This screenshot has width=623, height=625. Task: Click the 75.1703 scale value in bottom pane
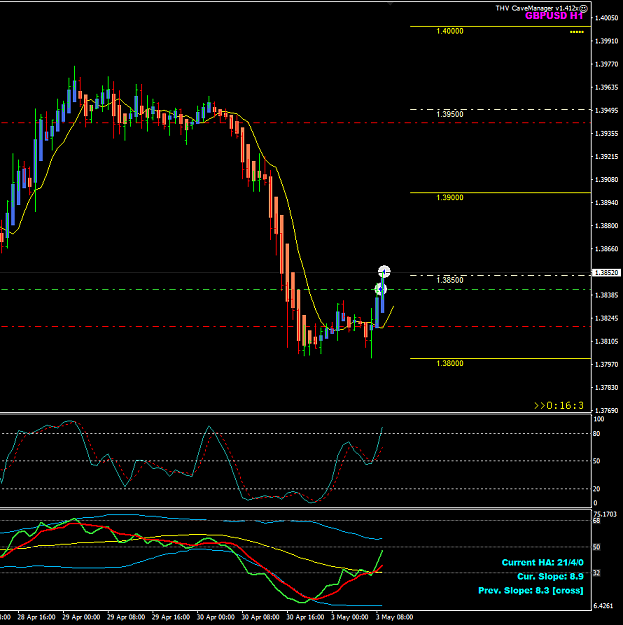pyautogui.click(x=605, y=515)
